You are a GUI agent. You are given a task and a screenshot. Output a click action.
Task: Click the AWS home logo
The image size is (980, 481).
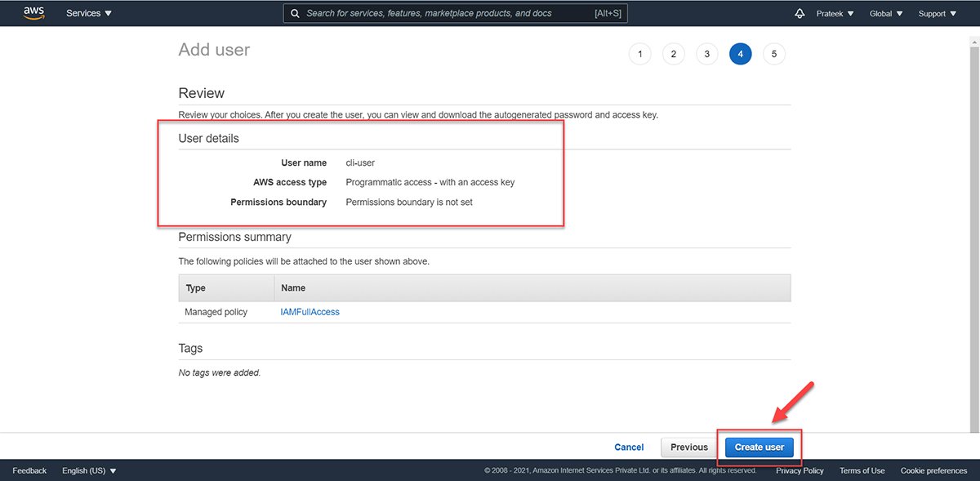(33, 12)
